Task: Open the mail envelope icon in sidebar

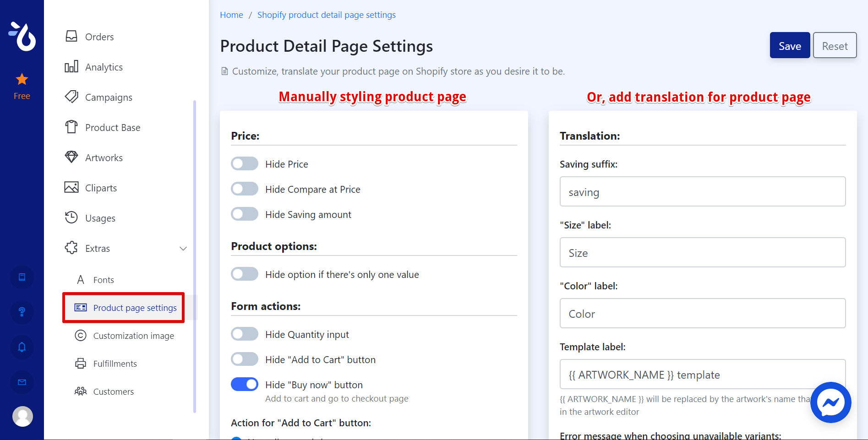Action: (x=22, y=382)
